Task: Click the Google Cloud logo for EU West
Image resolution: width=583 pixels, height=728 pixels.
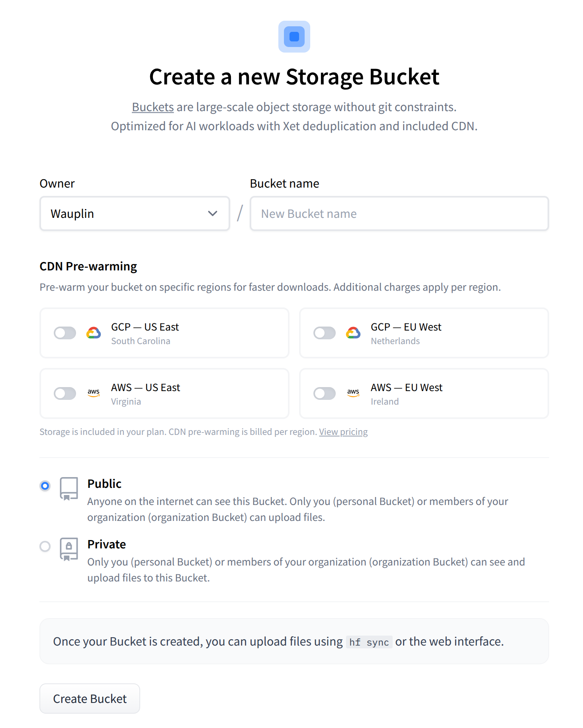Action: [353, 333]
